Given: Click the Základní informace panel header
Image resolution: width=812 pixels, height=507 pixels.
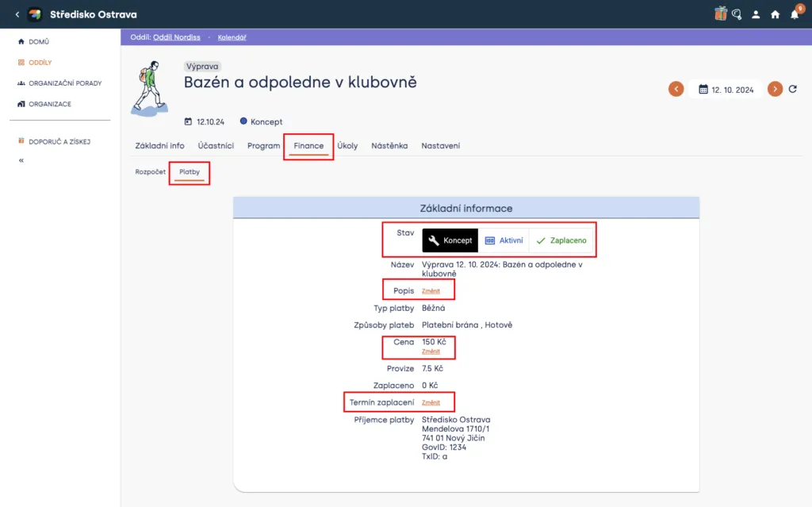Looking at the screenshot, I should coord(466,208).
